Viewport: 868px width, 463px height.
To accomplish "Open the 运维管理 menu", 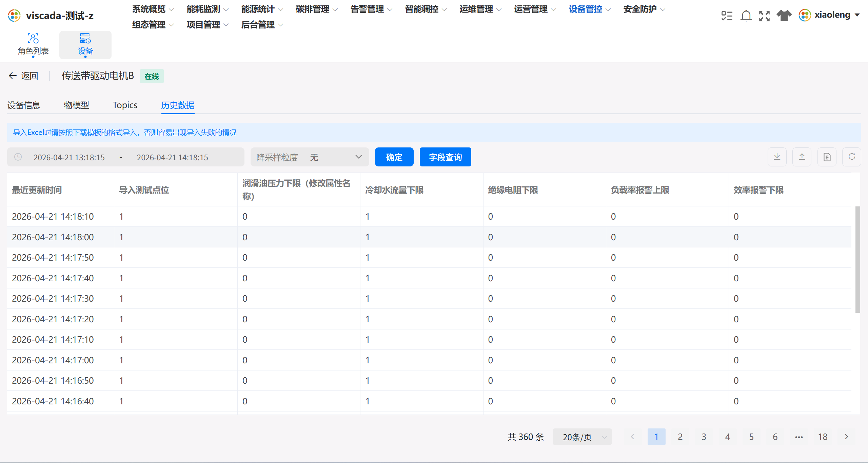I will [480, 9].
